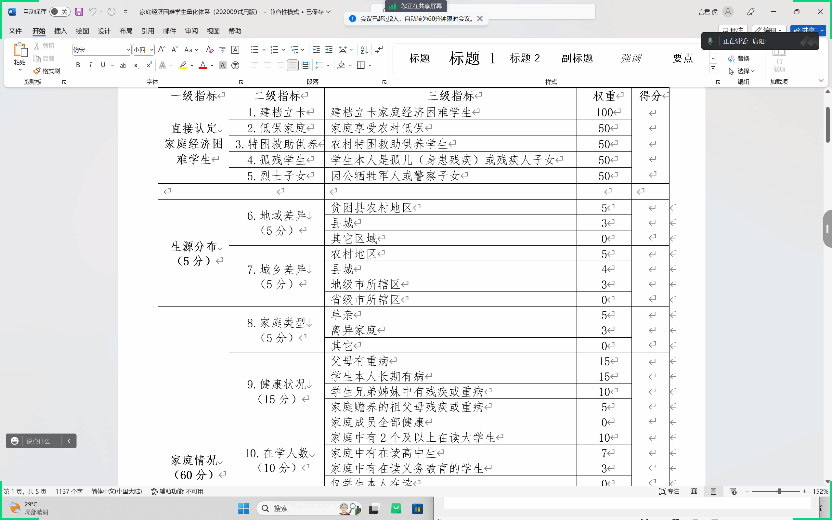Switch to the 布局 (Layout) tab

tap(126, 31)
